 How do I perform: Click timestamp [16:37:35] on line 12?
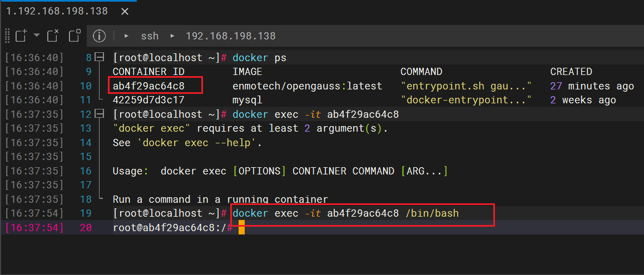point(34,114)
